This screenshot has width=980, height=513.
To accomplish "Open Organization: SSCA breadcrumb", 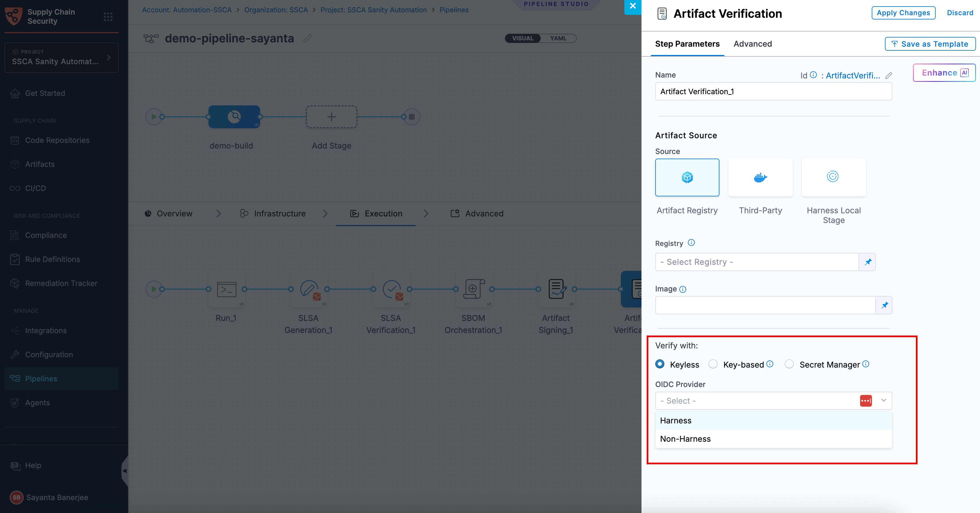I will coord(276,10).
